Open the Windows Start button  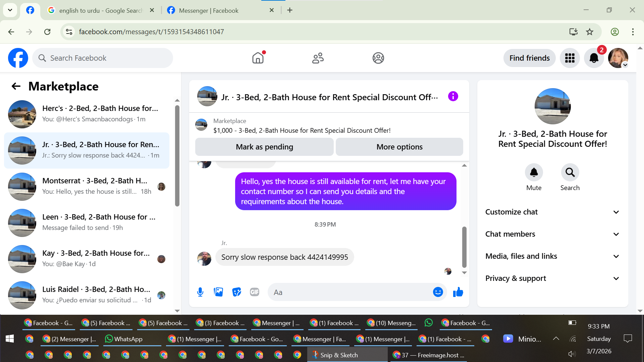click(x=10, y=339)
